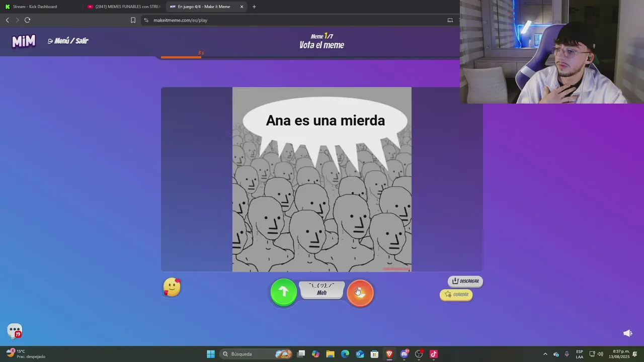Image resolution: width=644 pixels, height=362 pixels.
Task: Reload the page
Action: pyautogui.click(x=27, y=20)
